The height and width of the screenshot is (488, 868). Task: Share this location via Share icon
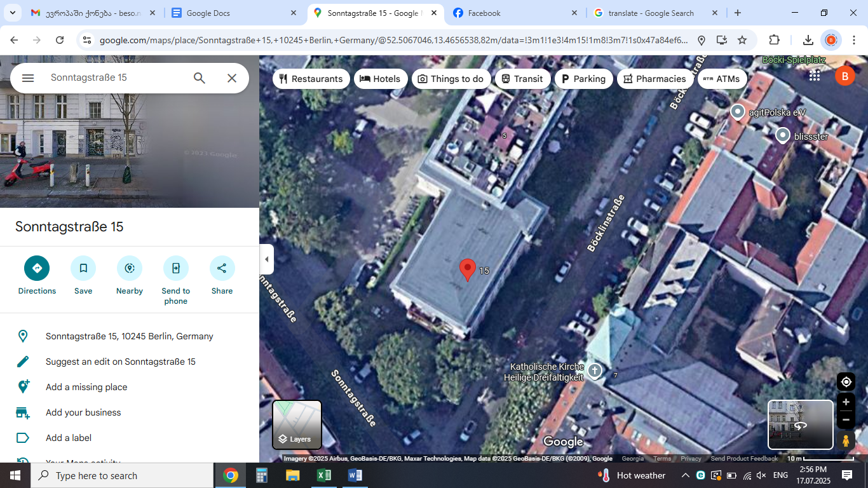[222, 268]
